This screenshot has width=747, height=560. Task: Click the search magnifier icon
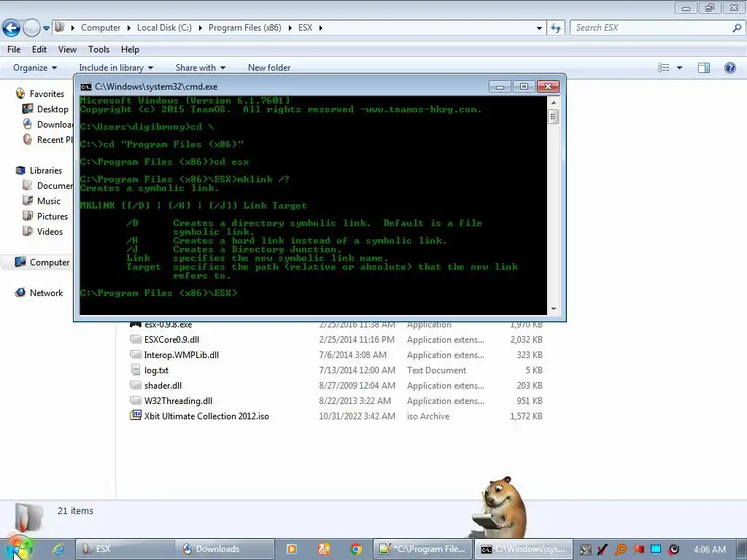pyautogui.click(x=737, y=28)
